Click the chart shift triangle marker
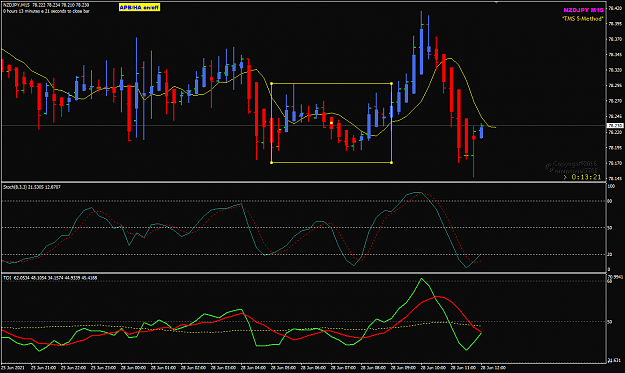625x373 pixels. coord(497,3)
